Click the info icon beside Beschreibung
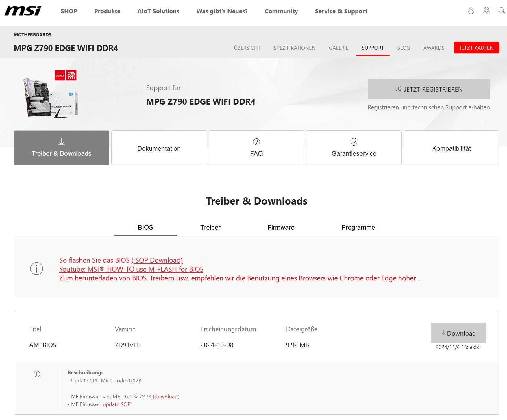 point(37,374)
